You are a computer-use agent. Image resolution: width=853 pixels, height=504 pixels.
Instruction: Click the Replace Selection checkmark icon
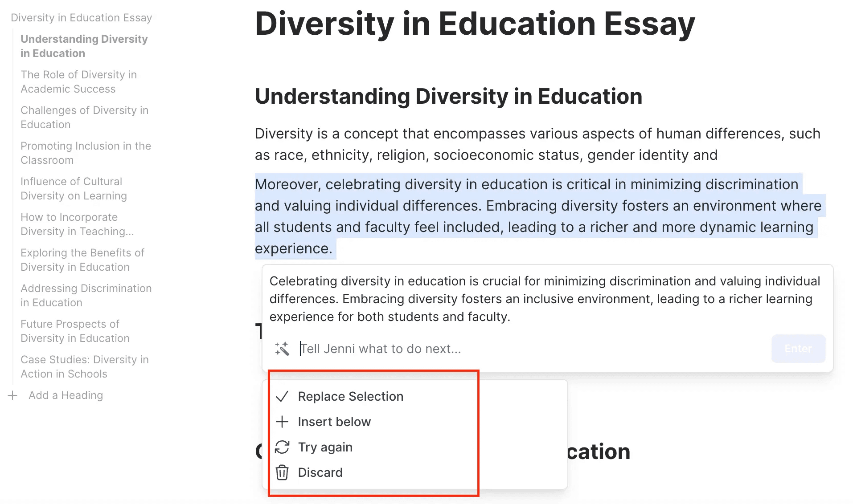282,396
